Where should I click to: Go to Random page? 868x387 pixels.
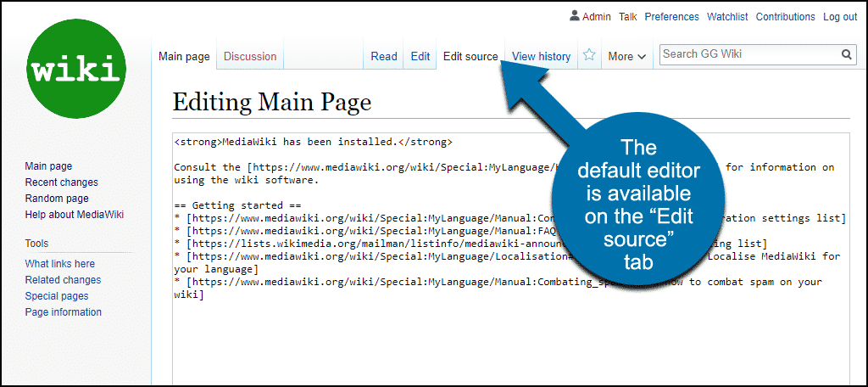(57, 199)
